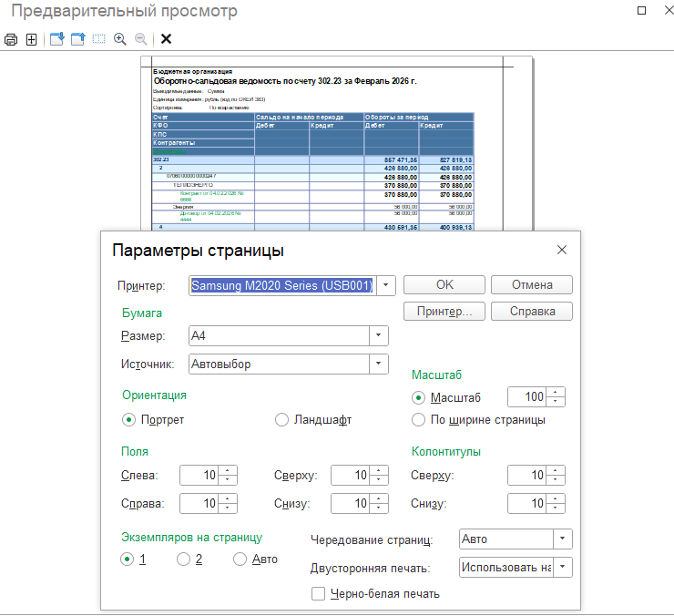Enable Черно-белая печать checkbox

(318, 593)
